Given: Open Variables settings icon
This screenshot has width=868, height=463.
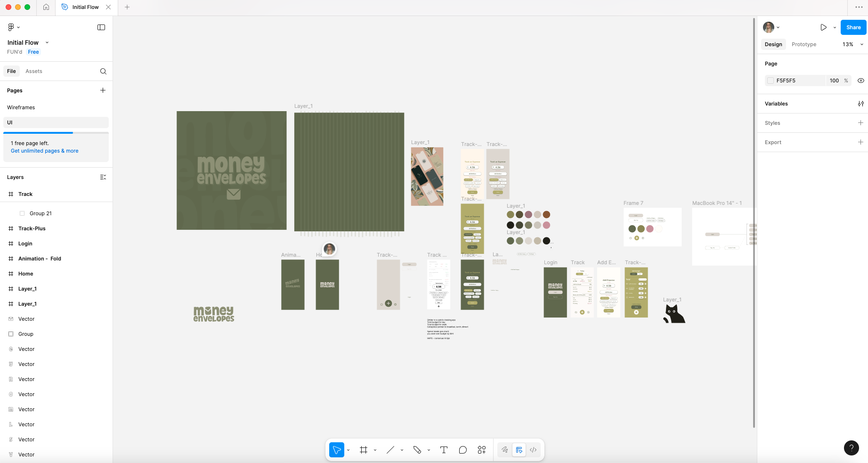Looking at the screenshot, I should click(860, 104).
